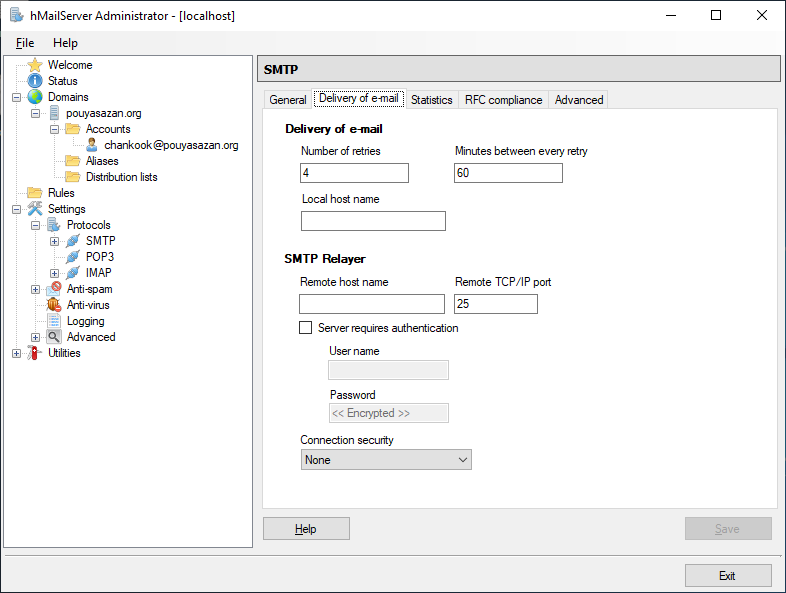Click the Anti-virus bug icon

click(54, 305)
